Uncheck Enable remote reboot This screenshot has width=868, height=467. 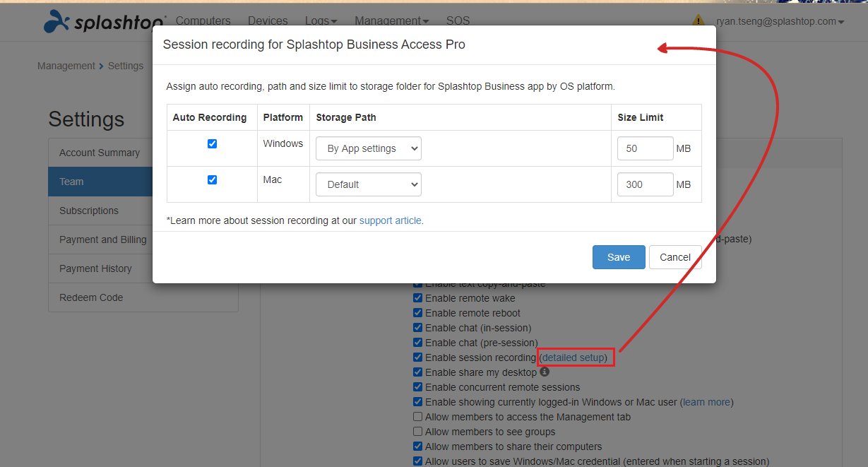(418, 313)
